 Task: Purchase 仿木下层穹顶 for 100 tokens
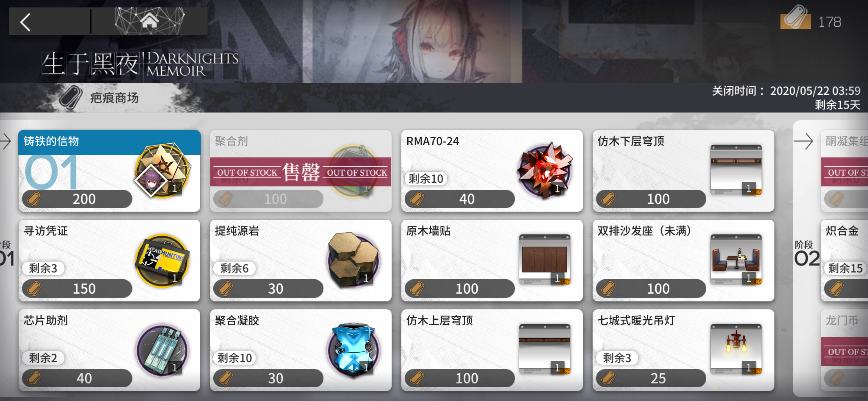click(651, 199)
